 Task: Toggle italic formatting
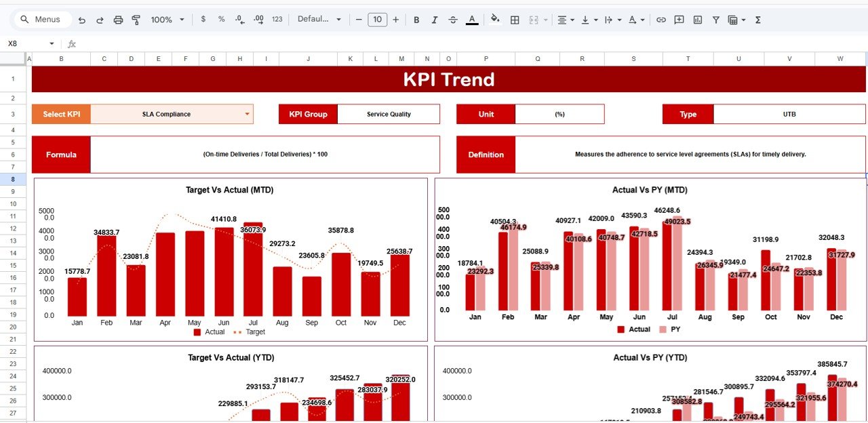(x=435, y=20)
